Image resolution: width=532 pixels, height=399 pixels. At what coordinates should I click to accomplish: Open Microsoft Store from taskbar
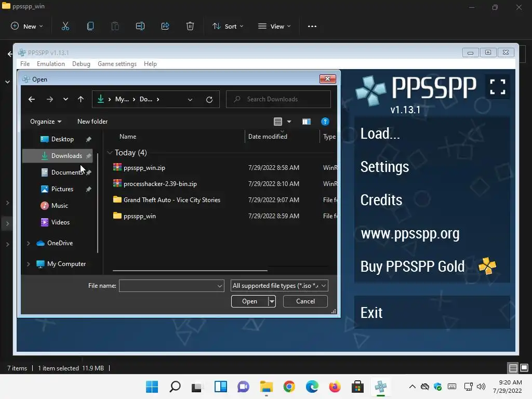click(x=357, y=387)
